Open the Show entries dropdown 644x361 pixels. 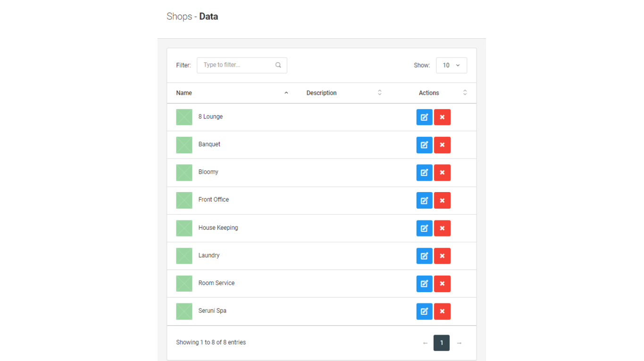452,65
